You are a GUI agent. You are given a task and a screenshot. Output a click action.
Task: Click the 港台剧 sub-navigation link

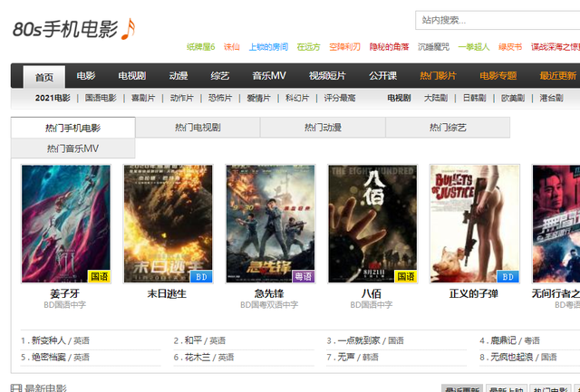tap(551, 98)
